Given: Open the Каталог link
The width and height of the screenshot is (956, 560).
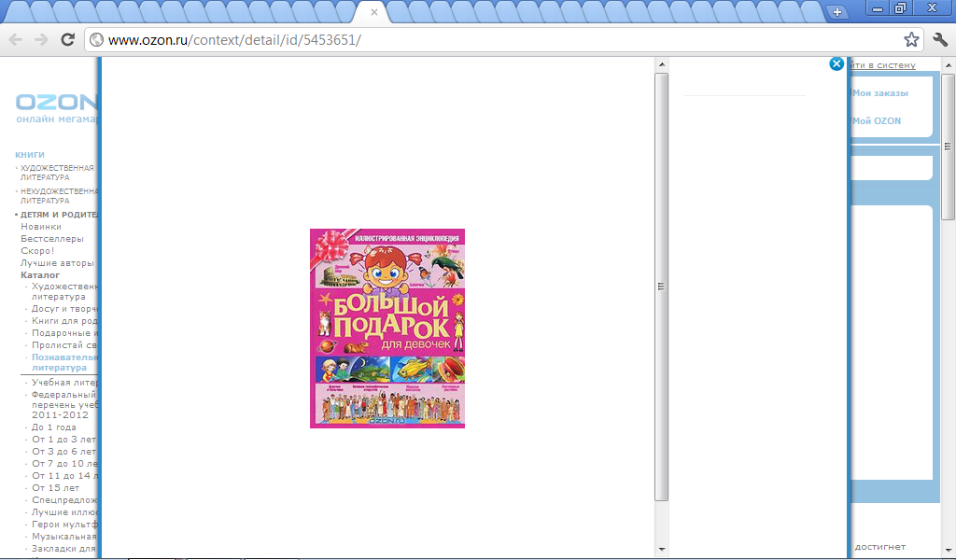Looking at the screenshot, I should [x=40, y=274].
